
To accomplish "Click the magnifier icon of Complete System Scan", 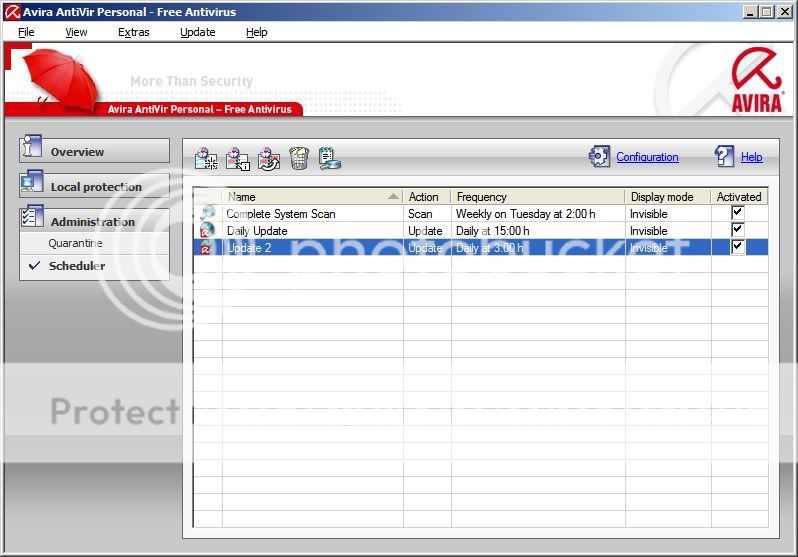I will pyautogui.click(x=207, y=213).
